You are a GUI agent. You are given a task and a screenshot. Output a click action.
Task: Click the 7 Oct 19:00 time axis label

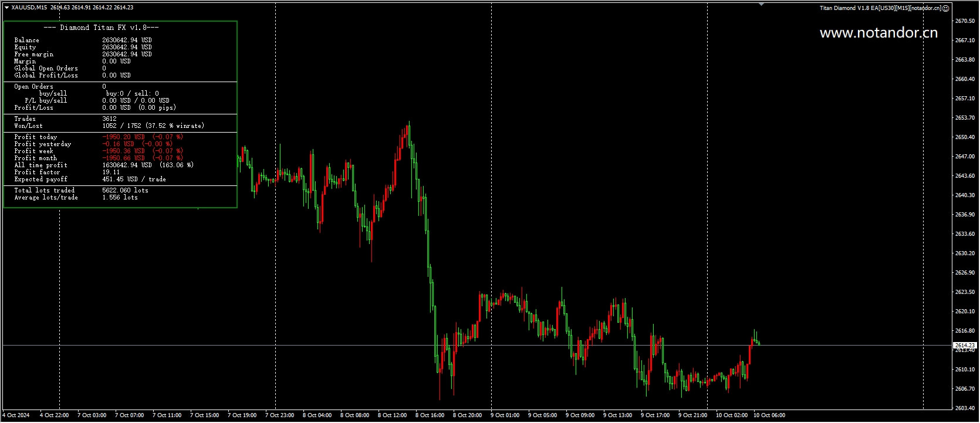pos(242,415)
